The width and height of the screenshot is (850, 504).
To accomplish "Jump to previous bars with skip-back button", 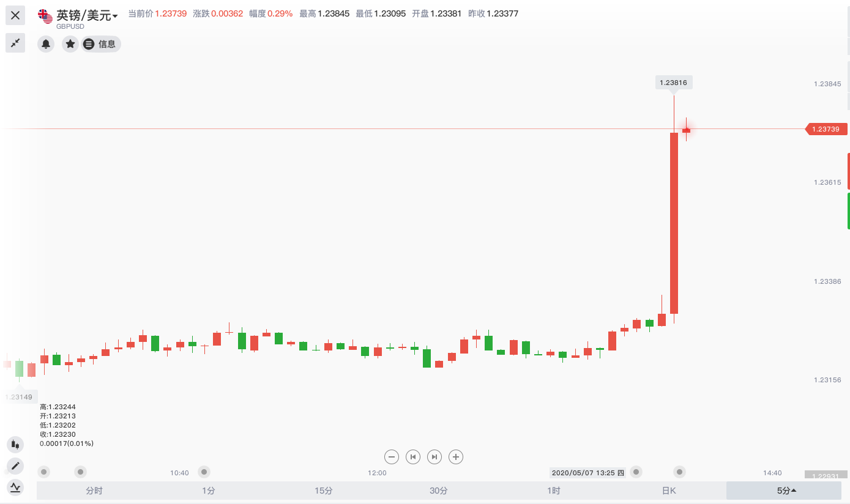I will pos(413,457).
